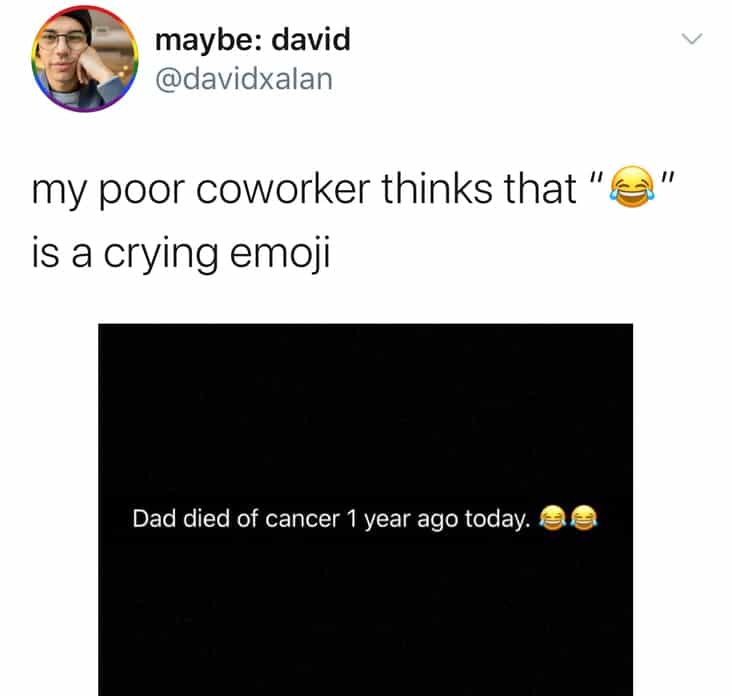This screenshot has width=732, height=696.
Task: Click the word "poor" in the tweet
Action: click(142, 192)
